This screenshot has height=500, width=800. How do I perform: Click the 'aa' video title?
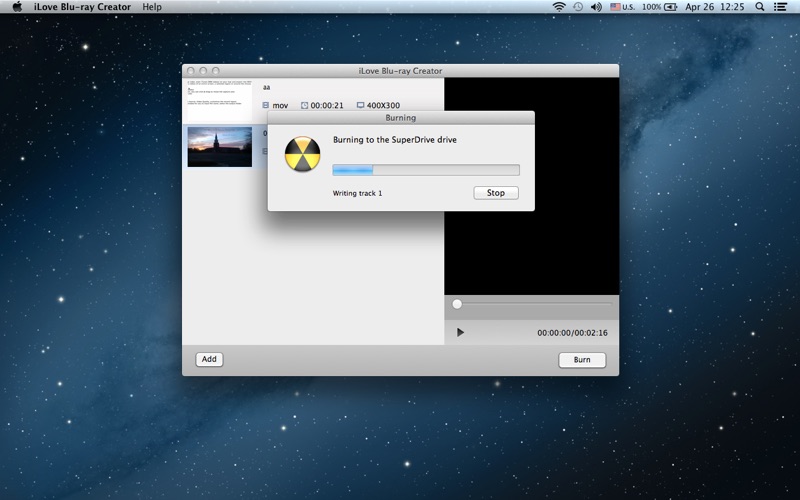click(x=266, y=87)
